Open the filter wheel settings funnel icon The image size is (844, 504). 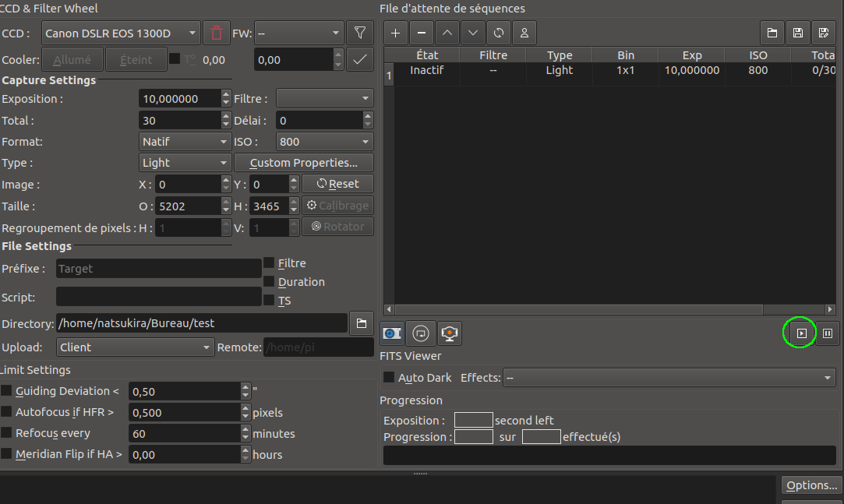(360, 33)
